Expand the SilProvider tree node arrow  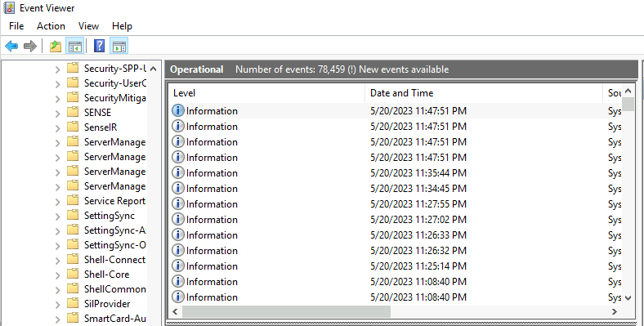click(x=58, y=304)
